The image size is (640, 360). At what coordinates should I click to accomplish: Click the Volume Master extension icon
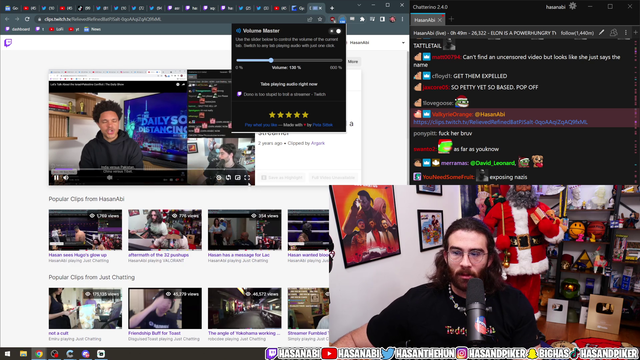[x=342, y=19]
